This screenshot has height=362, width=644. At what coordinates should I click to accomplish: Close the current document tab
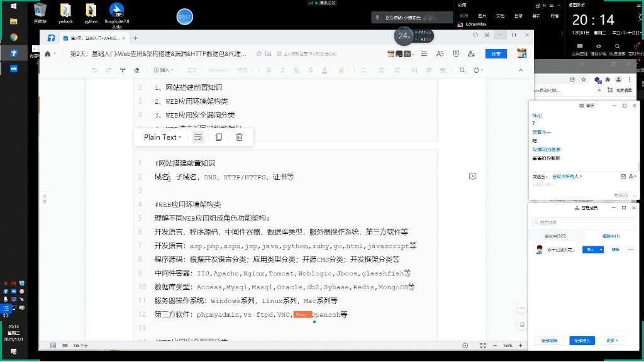click(124, 38)
